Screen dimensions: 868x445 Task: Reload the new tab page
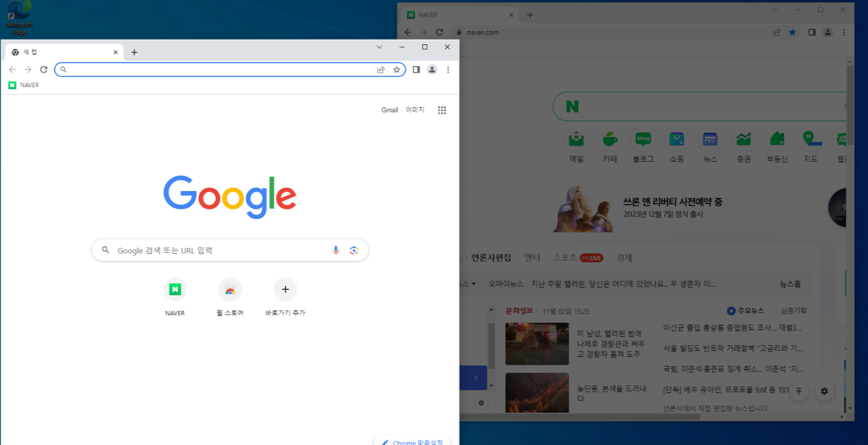coord(44,69)
